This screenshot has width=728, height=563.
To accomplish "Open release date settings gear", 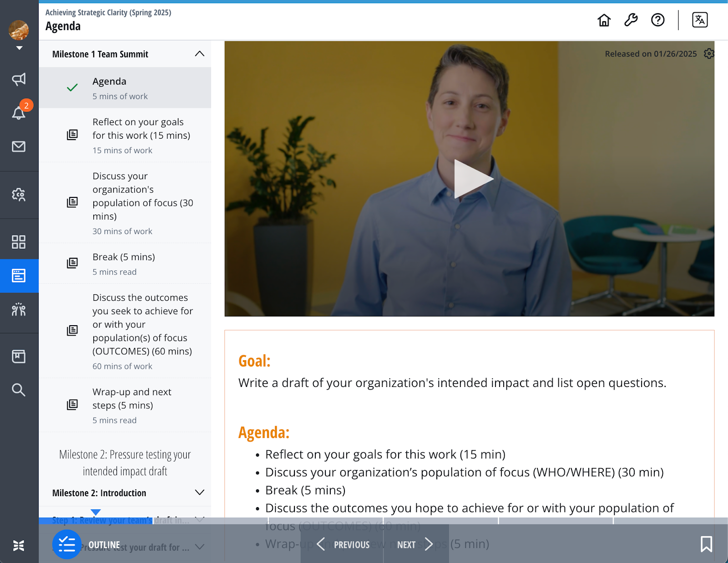I will click(x=708, y=54).
